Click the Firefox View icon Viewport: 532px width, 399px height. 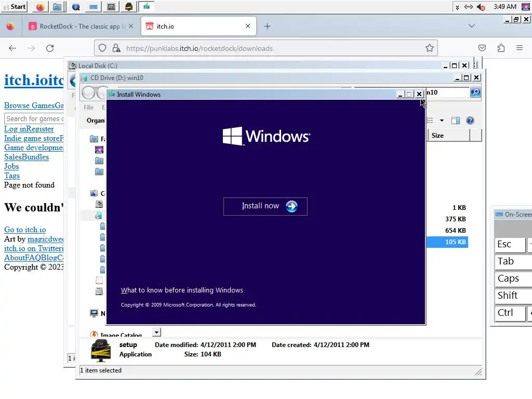10,26
